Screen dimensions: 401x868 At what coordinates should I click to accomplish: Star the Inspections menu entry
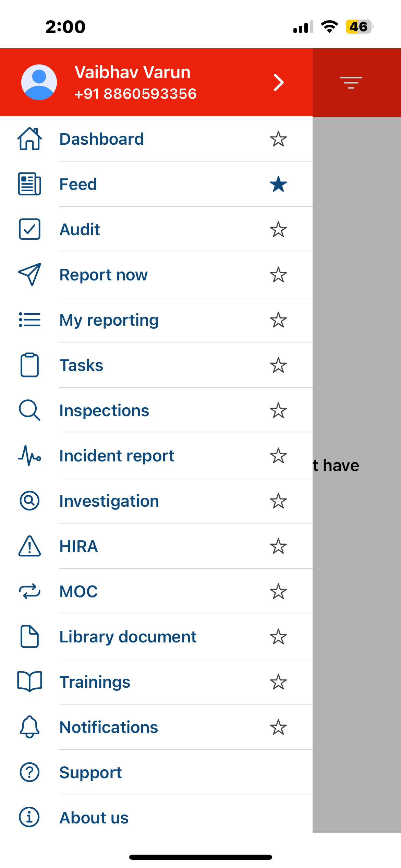(x=278, y=410)
